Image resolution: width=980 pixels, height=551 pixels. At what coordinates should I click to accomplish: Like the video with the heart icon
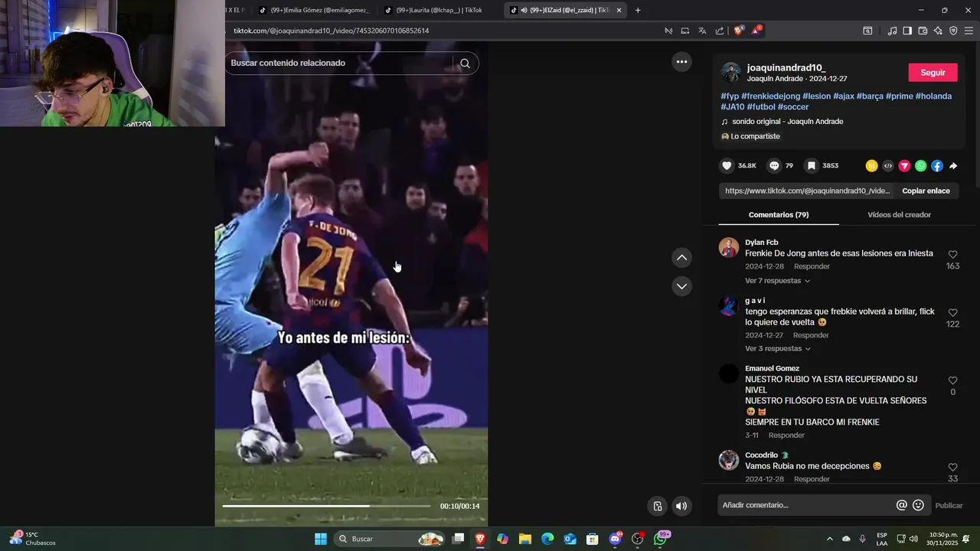coord(727,165)
